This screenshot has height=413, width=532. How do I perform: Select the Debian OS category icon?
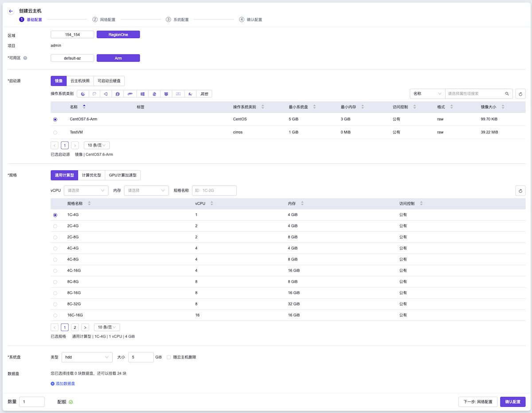(x=94, y=94)
